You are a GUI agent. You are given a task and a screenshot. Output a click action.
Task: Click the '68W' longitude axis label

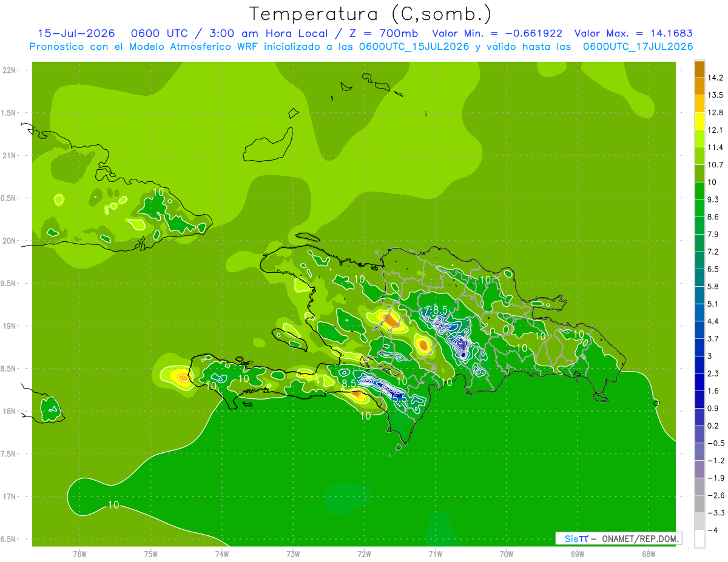coord(649,554)
